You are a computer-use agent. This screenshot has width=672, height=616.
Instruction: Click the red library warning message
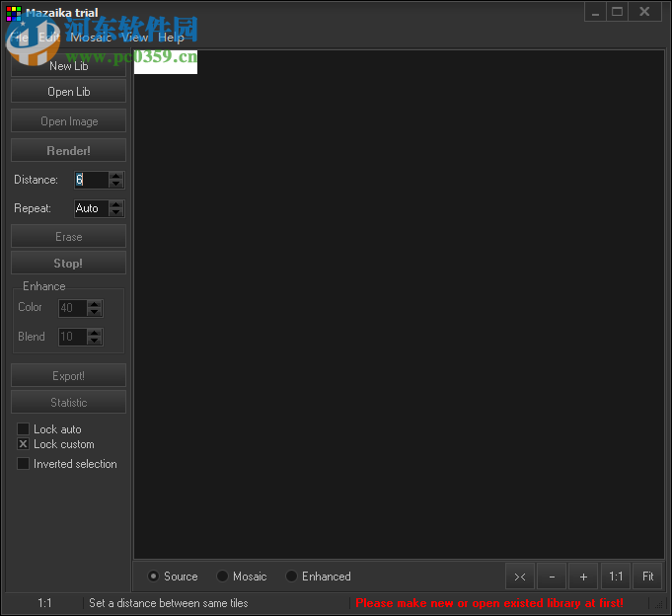[489, 603]
